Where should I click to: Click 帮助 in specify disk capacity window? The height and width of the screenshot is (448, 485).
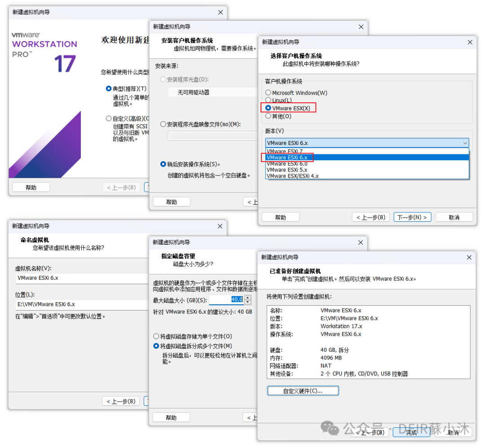(172, 418)
